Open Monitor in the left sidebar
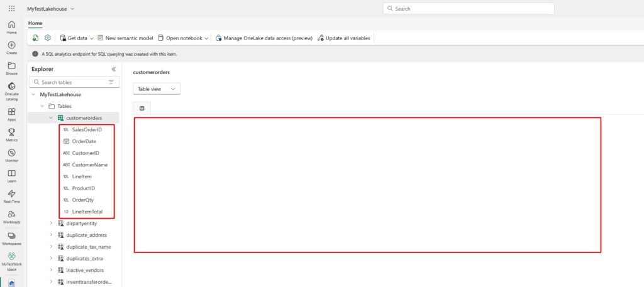 [11, 155]
